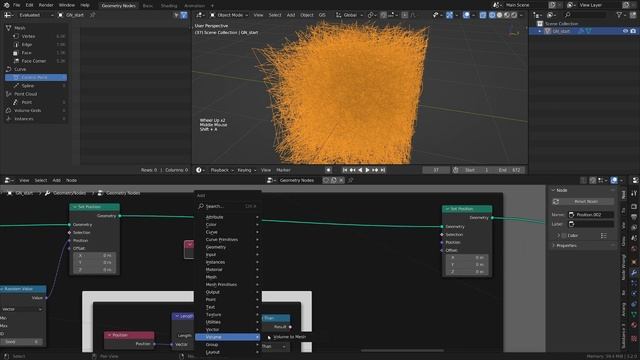Toggle proportional editing in viewport header
This screenshot has height=360, width=640.
coord(404,15)
